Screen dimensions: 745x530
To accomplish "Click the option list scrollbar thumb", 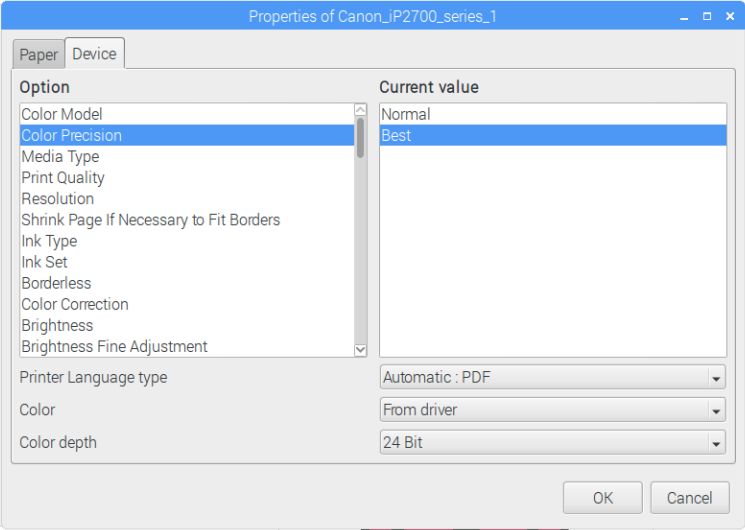I will [361, 138].
